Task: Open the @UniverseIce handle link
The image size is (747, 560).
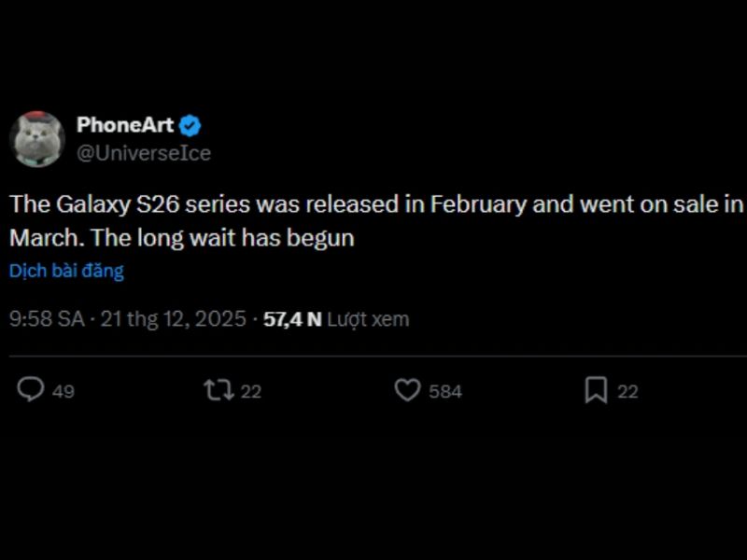Action: (x=144, y=153)
